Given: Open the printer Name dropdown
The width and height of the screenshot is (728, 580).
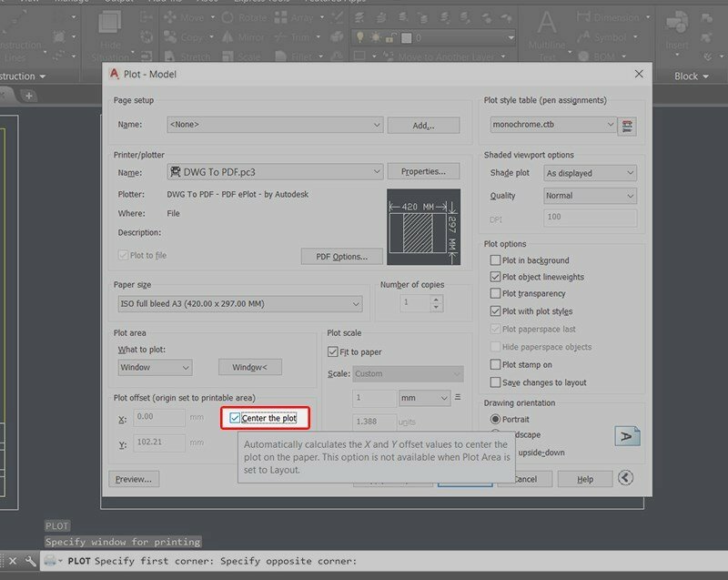Looking at the screenshot, I should [x=378, y=170].
